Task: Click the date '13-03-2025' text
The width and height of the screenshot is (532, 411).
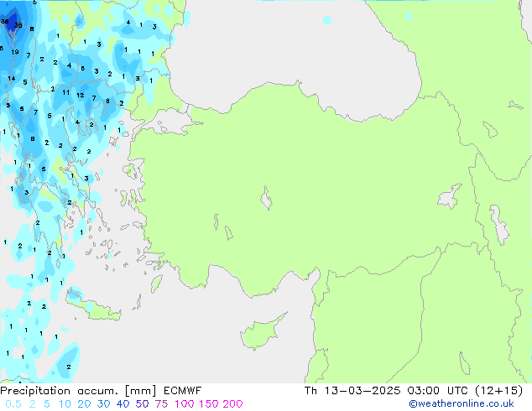Action: click(x=362, y=391)
